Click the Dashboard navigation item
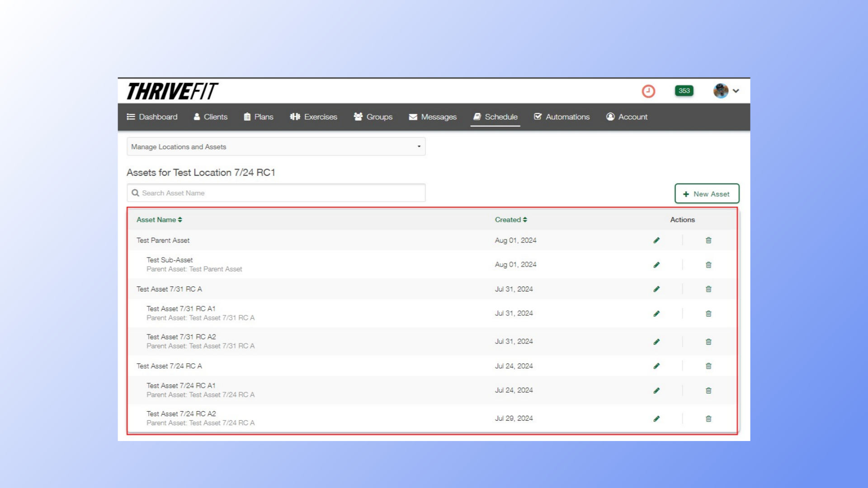 tap(151, 117)
